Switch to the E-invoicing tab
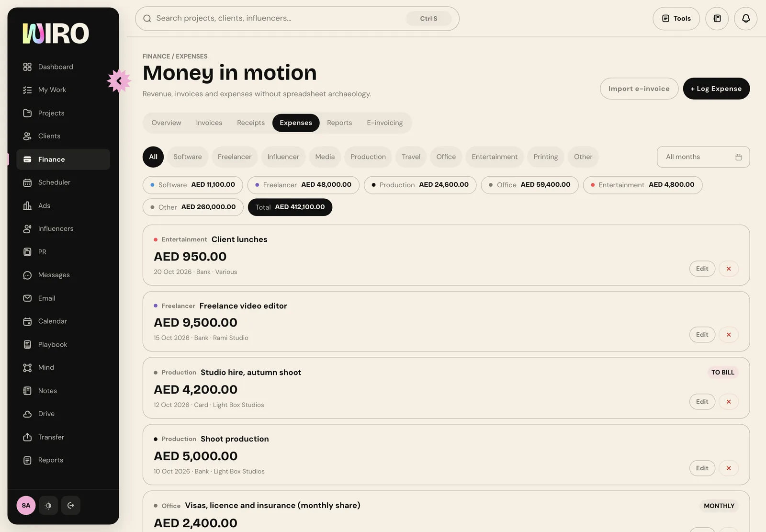766x532 pixels. [x=385, y=123]
